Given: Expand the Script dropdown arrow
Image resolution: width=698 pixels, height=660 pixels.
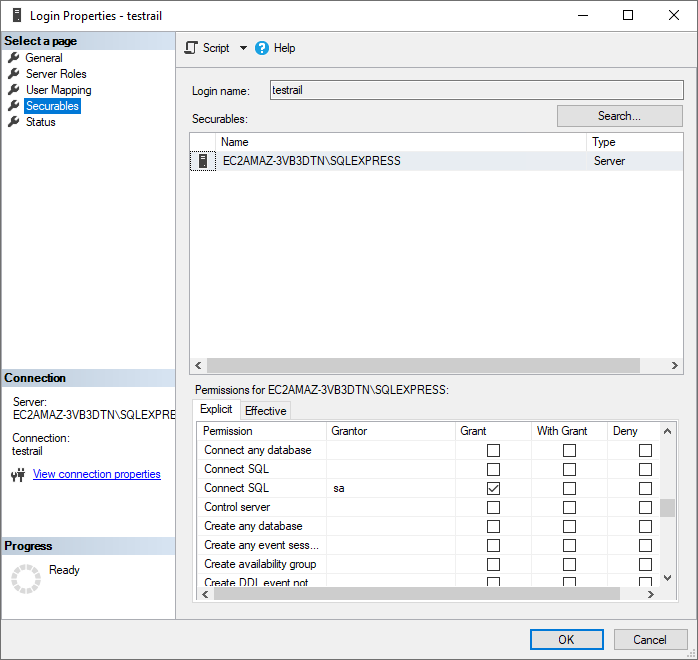Looking at the screenshot, I should tap(243, 48).
